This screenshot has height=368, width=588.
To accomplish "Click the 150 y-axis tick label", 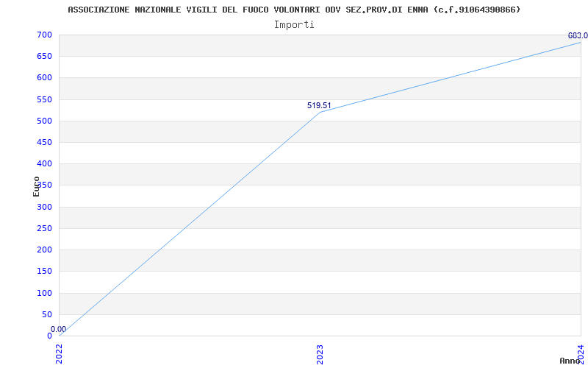I will click(44, 271).
